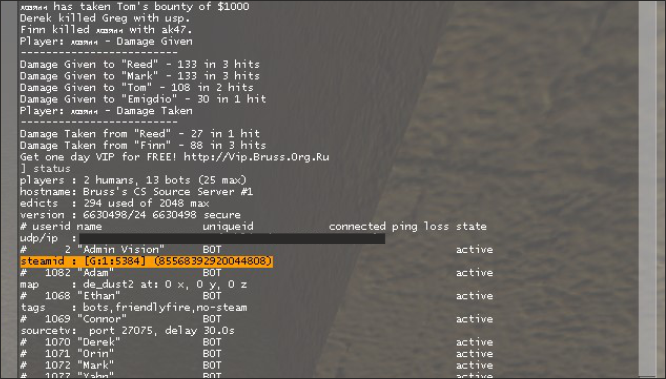Click the highlighted steamid line

146,261
